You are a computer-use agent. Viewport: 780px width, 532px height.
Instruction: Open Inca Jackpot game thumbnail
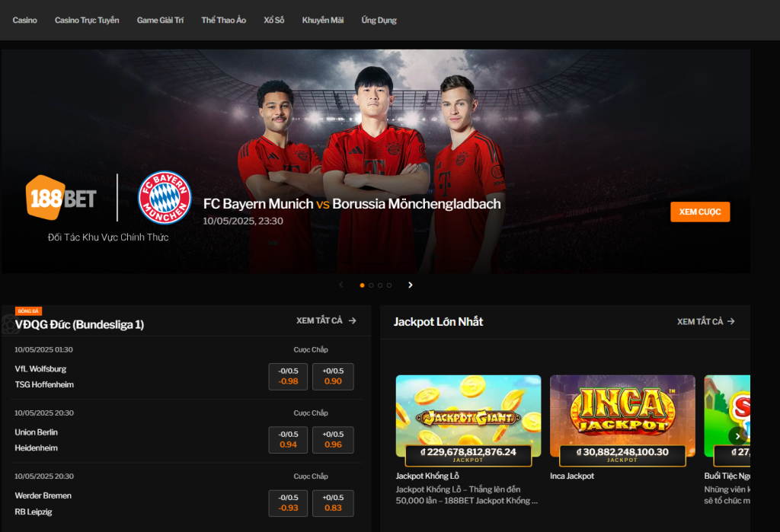click(622, 415)
